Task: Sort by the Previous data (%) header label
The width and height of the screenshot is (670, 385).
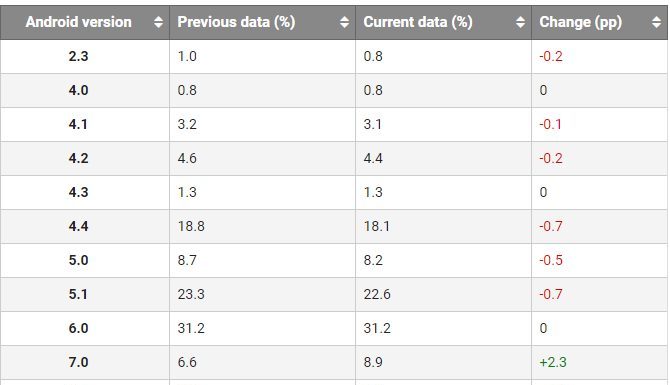Action: pyautogui.click(x=236, y=22)
